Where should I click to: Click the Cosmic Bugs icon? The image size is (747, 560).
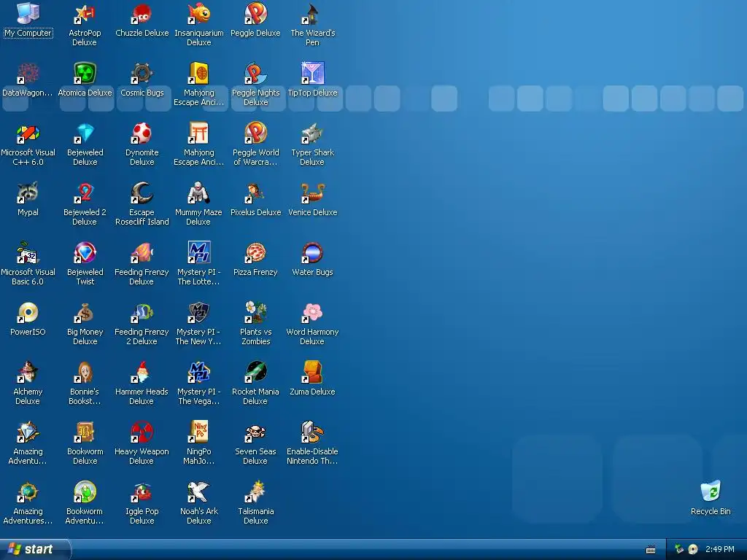click(142, 74)
